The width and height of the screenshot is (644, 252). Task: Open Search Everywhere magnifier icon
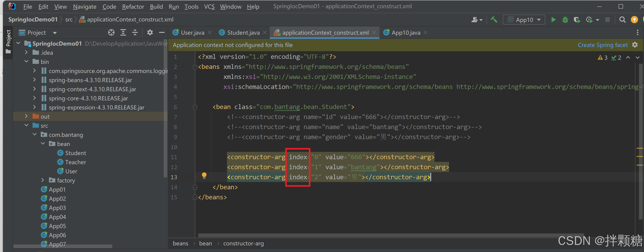tap(622, 20)
